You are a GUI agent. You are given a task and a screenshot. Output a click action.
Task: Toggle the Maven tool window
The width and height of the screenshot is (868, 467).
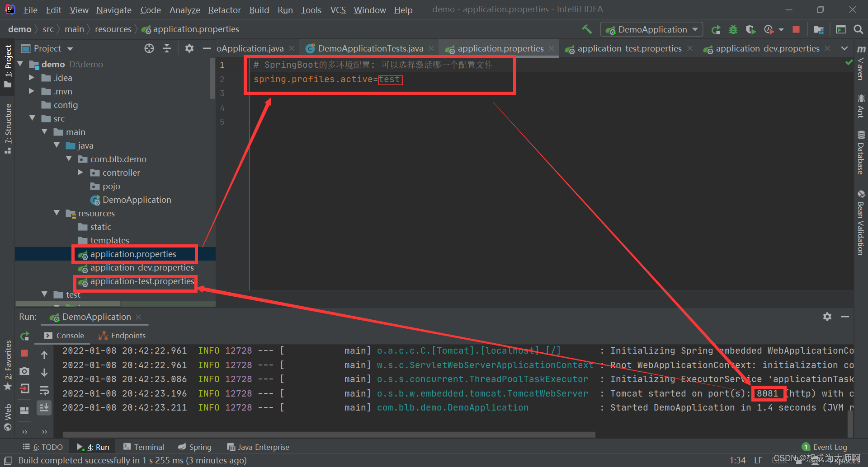(861, 63)
